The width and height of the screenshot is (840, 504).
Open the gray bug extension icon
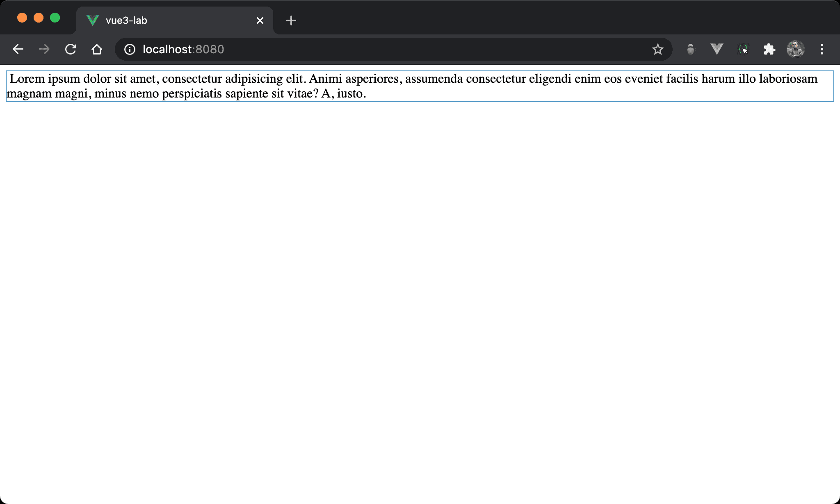[x=691, y=49]
